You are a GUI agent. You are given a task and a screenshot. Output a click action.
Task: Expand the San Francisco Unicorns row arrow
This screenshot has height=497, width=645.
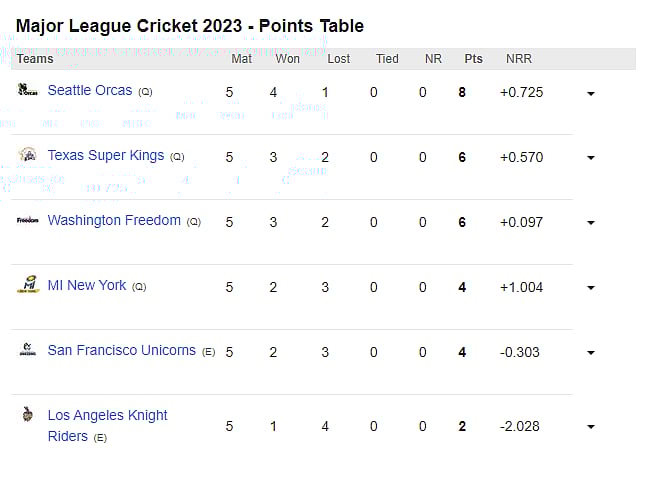click(x=591, y=353)
